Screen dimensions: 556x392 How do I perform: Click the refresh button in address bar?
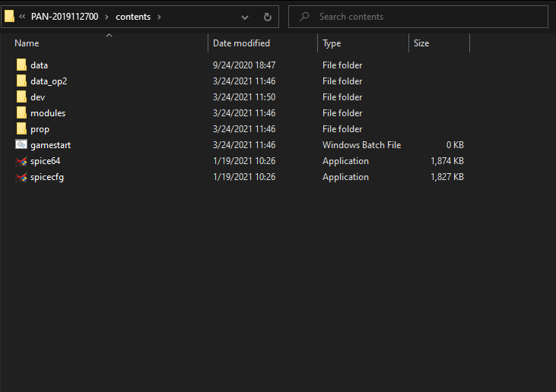[267, 17]
